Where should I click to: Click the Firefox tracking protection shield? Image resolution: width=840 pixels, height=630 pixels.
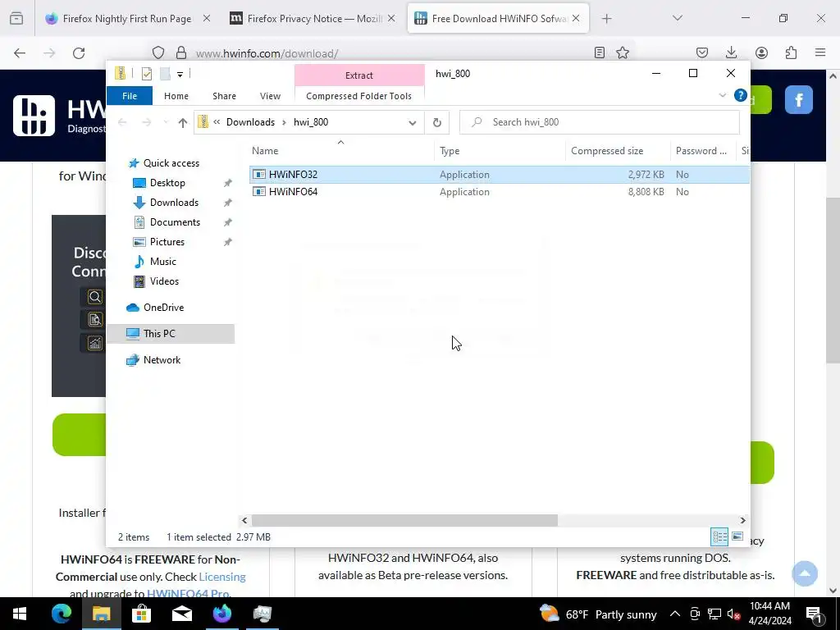158,53
